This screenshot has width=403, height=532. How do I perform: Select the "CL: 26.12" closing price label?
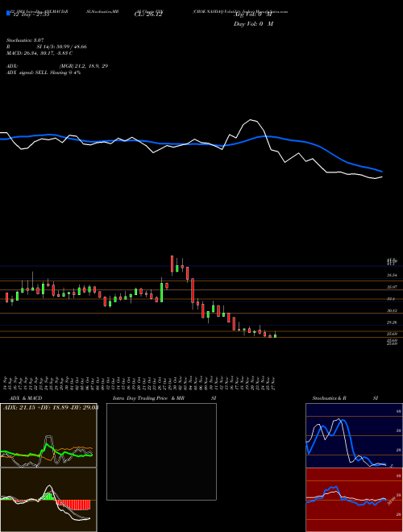[x=148, y=15]
